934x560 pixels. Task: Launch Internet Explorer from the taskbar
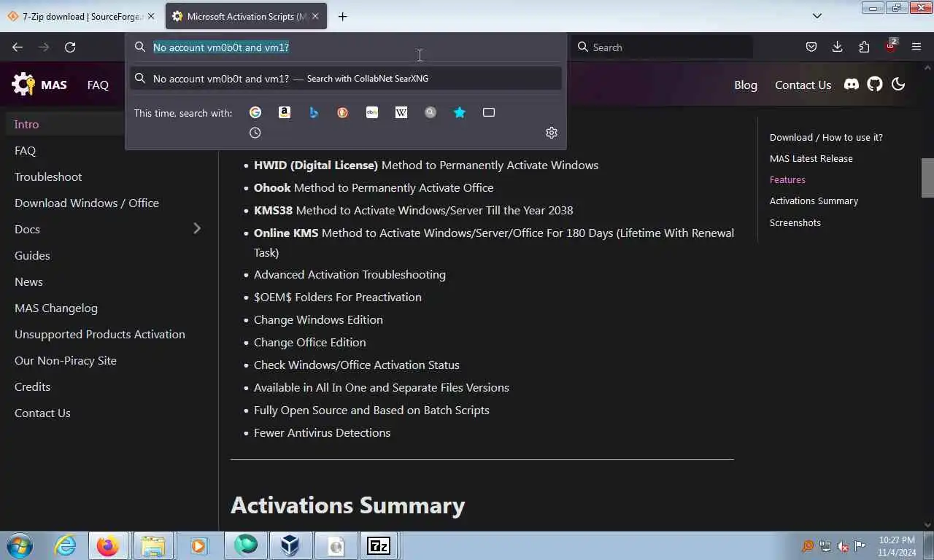65,545
